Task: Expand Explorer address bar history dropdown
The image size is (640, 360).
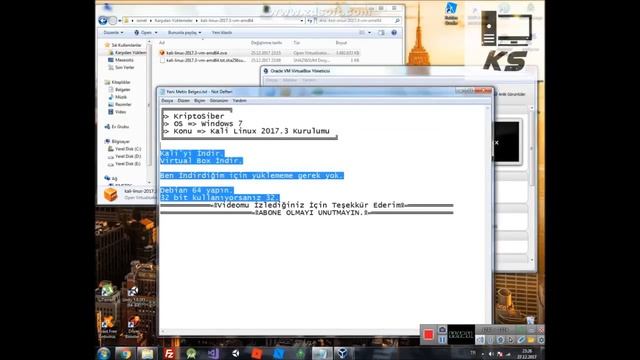Action: [x=302, y=20]
